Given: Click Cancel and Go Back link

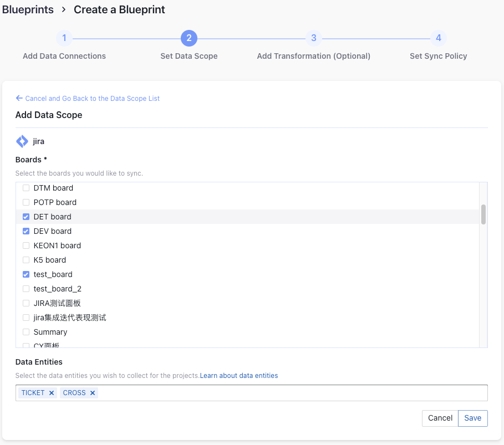Looking at the screenshot, I should 92,98.
